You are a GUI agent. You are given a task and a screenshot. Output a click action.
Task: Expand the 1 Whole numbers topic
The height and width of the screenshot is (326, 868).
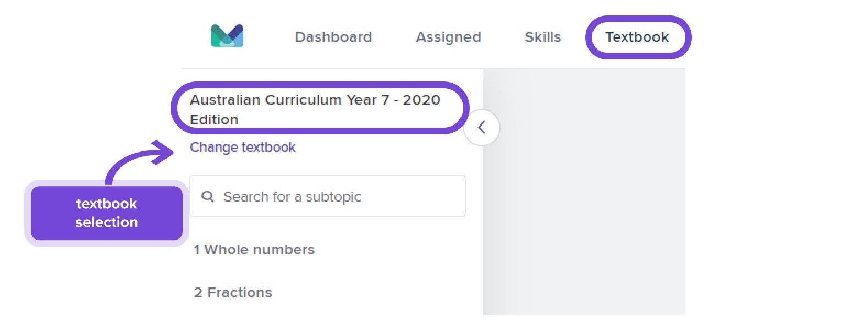coord(254,249)
